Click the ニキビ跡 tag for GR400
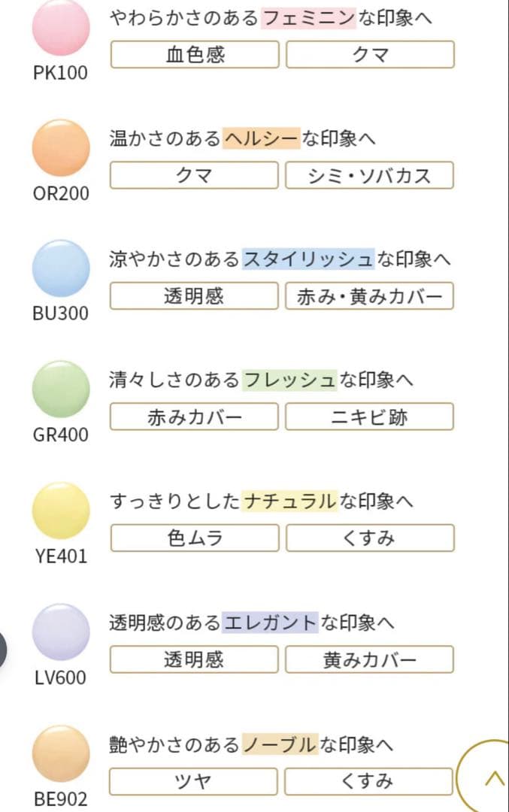Image resolution: width=509 pixels, height=812 pixels. (369, 417)
